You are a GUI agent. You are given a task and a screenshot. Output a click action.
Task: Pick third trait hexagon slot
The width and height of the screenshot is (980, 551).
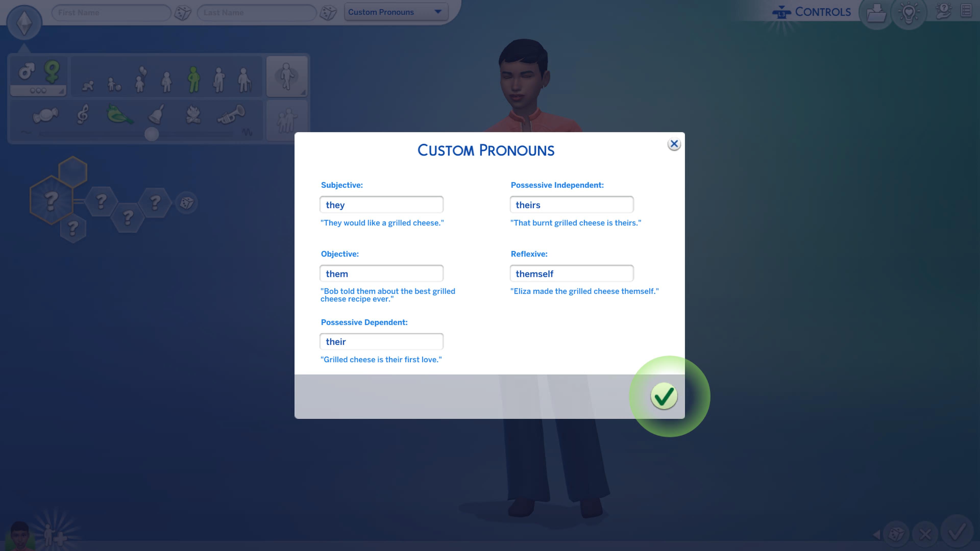pyautogui.click(x=155, y=202)
